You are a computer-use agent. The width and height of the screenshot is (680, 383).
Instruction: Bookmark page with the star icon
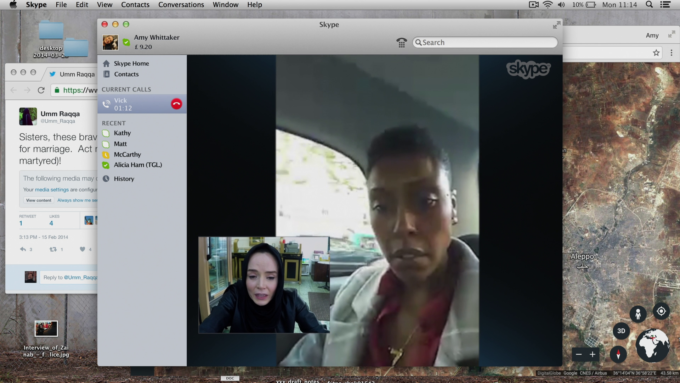(656, 52)
